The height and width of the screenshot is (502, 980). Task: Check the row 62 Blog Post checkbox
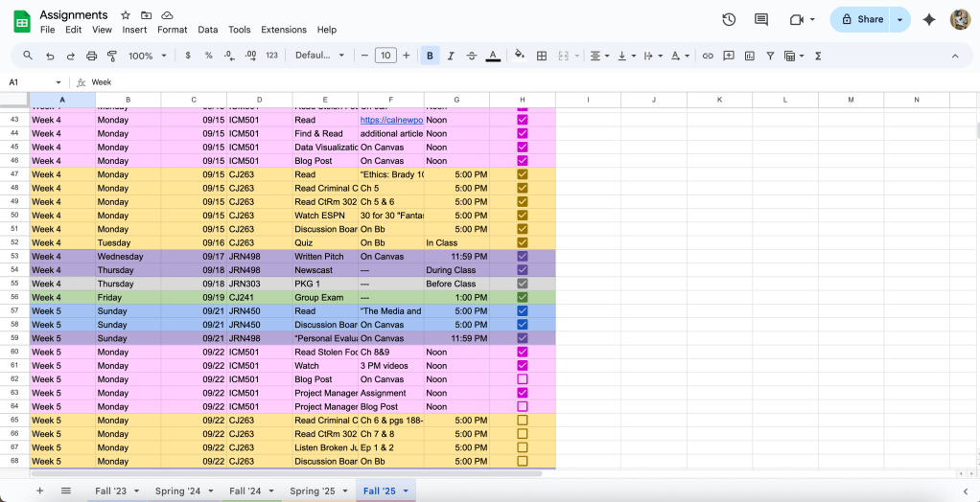coord(523,379)
